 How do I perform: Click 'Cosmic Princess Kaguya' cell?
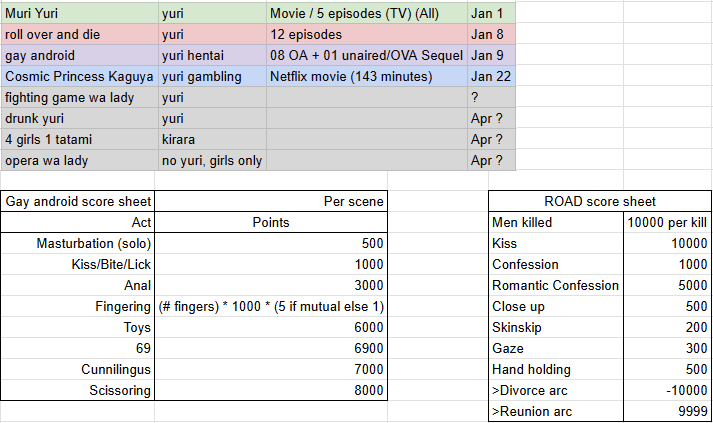80,76
